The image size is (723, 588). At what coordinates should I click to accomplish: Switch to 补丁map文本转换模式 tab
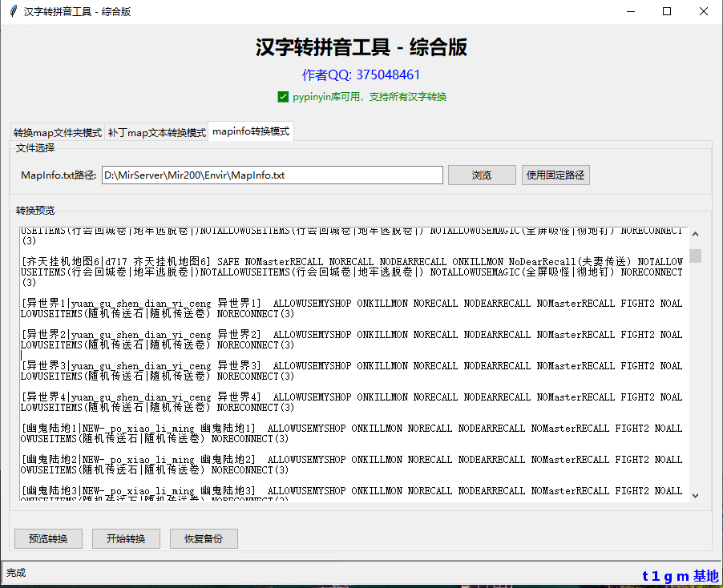pos(157,133)
